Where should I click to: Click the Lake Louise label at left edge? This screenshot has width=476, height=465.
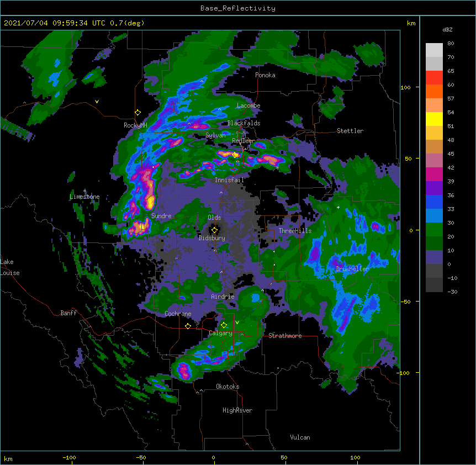coord(10,267)
